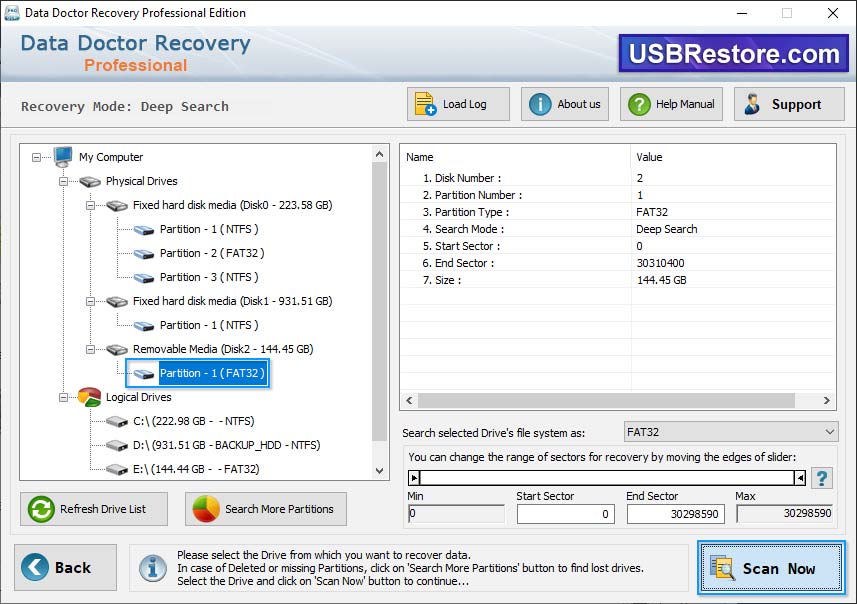Click the '144.45 GB' size value
Screen dimensions: 857x604
(661, 280)
